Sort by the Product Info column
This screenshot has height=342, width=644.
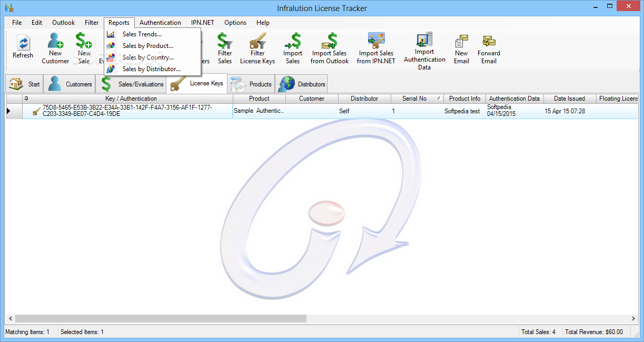coord(464,99)
